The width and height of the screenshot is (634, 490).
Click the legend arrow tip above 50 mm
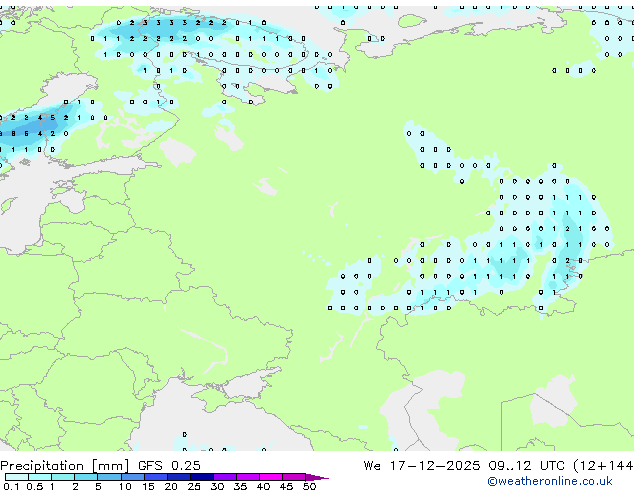pyautogui.click(x=317, y=477)
